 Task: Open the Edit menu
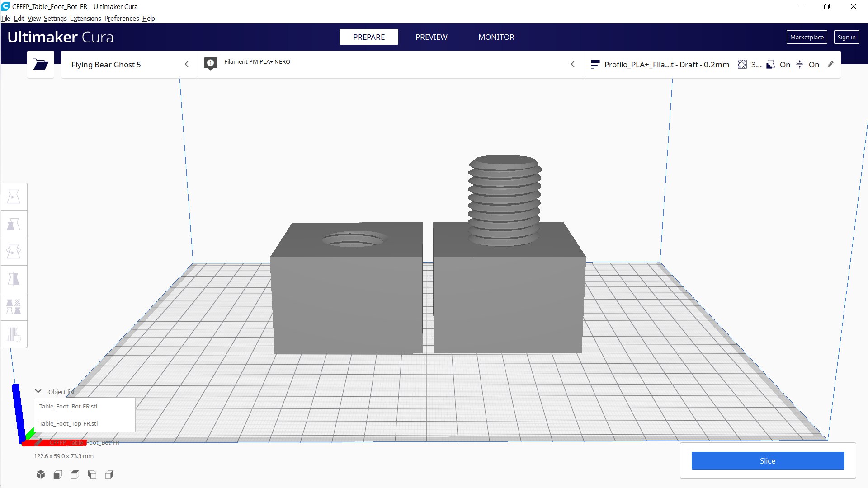pyautogui.click(x=19, y=19)
